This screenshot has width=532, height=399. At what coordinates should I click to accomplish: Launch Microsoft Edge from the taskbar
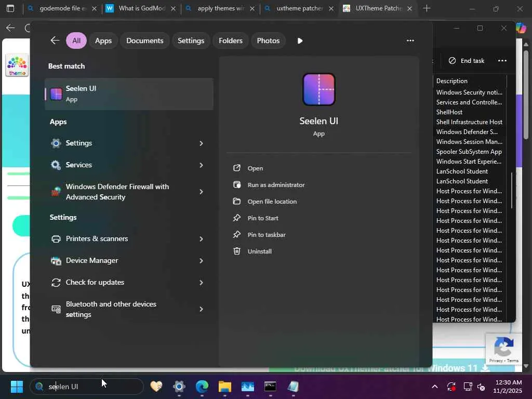point(202,387)
